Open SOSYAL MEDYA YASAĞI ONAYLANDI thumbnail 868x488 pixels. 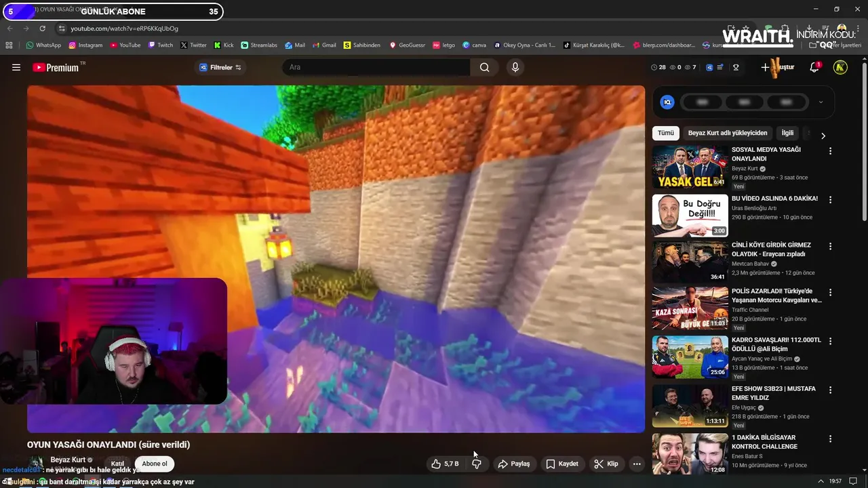coord(690,167)
